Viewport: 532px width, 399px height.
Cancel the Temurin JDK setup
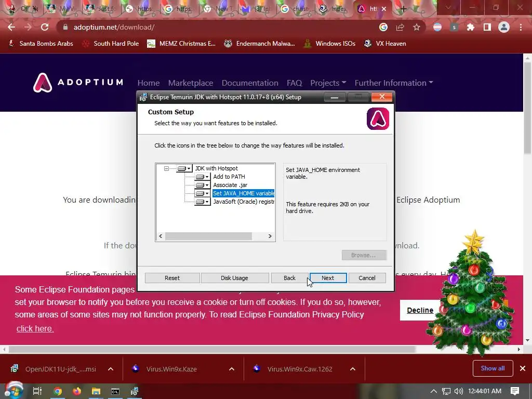[367, 278]
